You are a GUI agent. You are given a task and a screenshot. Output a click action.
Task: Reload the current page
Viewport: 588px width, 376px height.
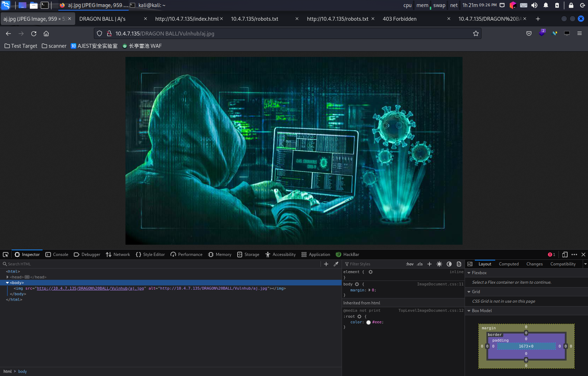tap(34, 34)
